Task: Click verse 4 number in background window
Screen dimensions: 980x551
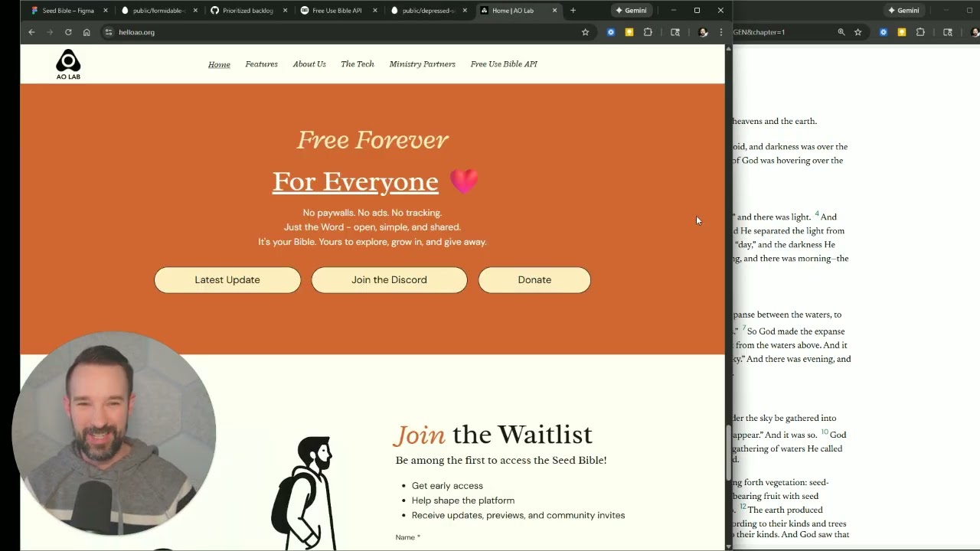Action: point(817,214)
